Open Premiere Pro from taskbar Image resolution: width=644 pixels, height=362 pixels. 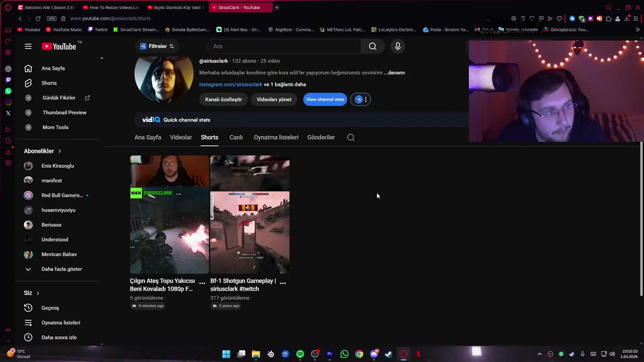click(x=330, y=354)
